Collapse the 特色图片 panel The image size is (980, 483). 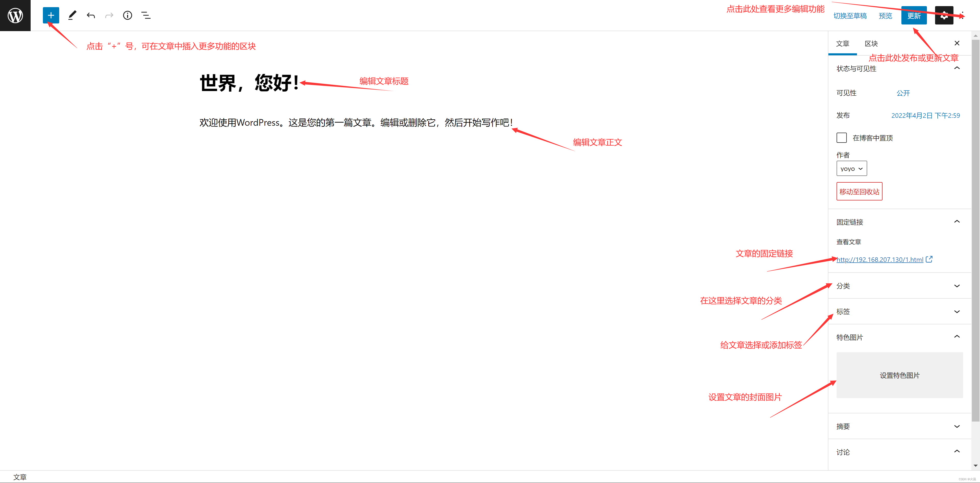click(x=900, y=337)
